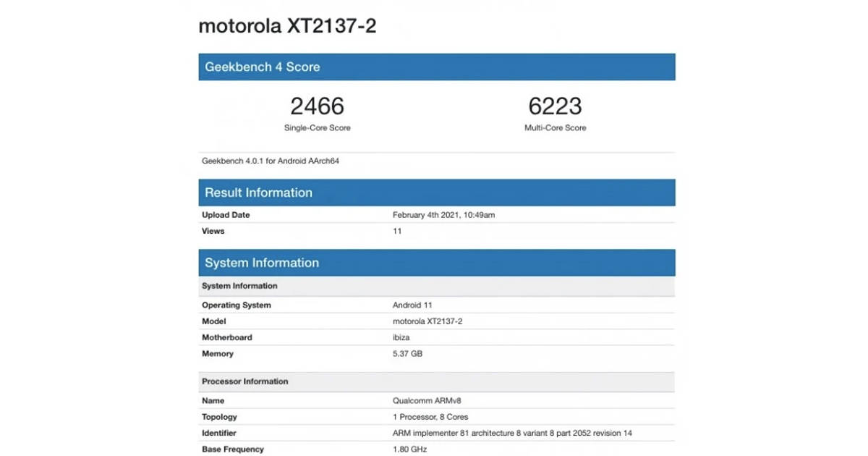Open the System Information section header
The width and height of the screenshot is (868, 456).
[261, 263]
